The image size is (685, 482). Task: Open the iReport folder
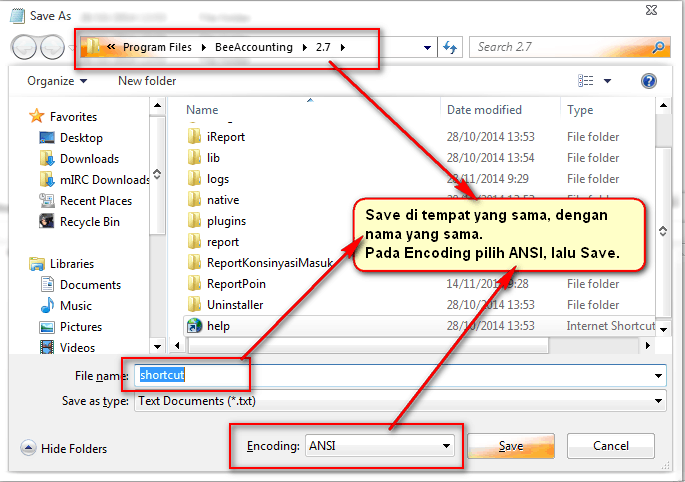(x=225, y=137)
